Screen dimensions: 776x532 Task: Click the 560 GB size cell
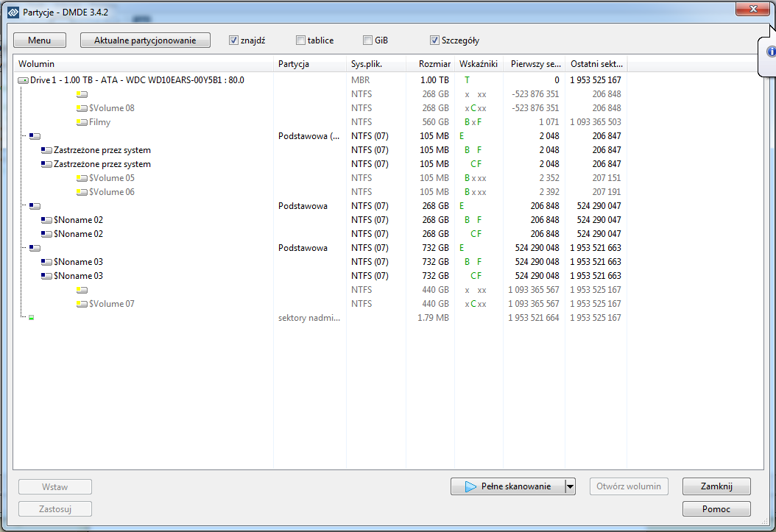coord(436,122)
